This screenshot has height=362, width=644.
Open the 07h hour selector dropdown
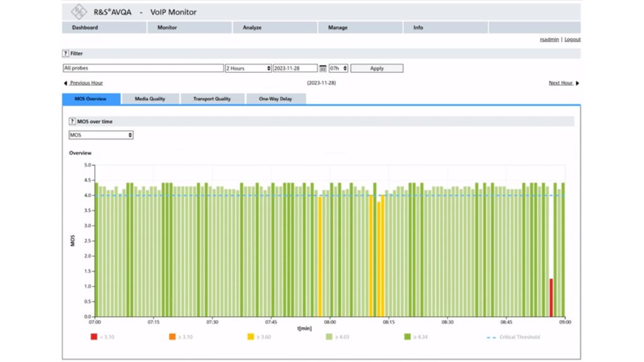pos(338,69)
